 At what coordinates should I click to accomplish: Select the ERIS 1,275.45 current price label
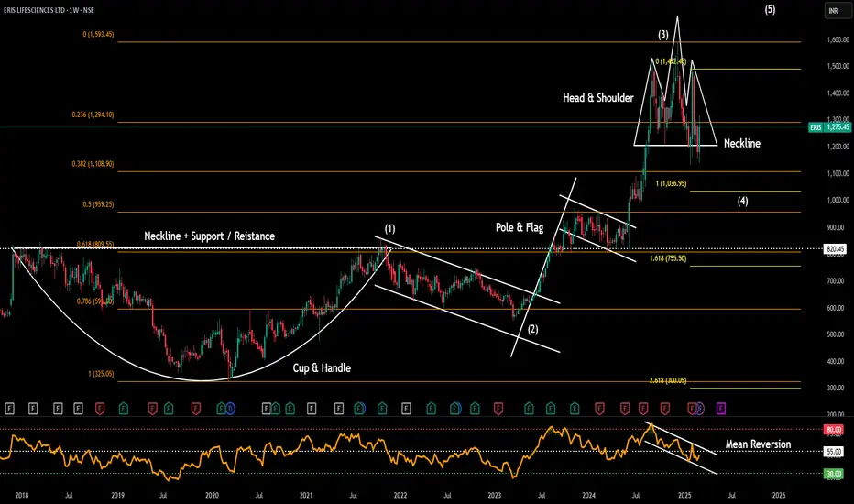[x=829, y=127]
